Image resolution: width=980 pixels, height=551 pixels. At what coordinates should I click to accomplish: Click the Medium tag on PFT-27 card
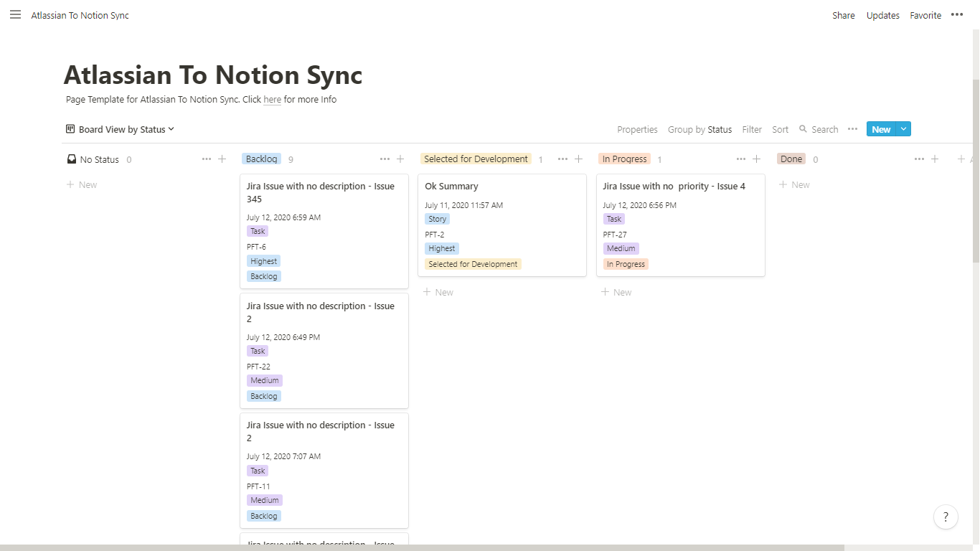[621, 248]
